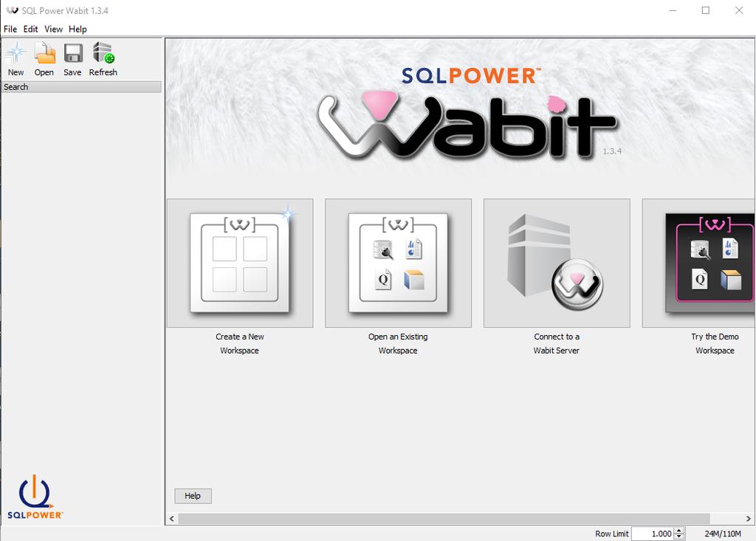
Task: Minimize the Wabit window
Action: [x=673, y=10]
